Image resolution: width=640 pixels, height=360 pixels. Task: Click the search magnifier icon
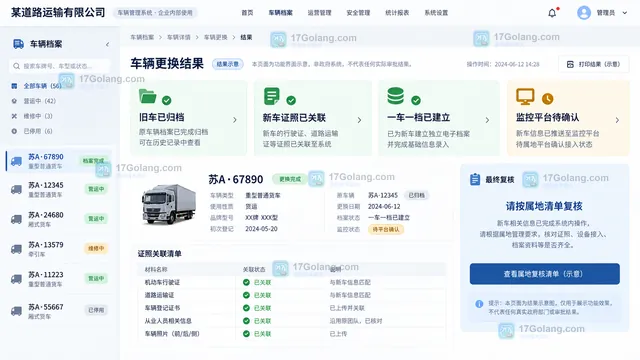click(16, 66)
